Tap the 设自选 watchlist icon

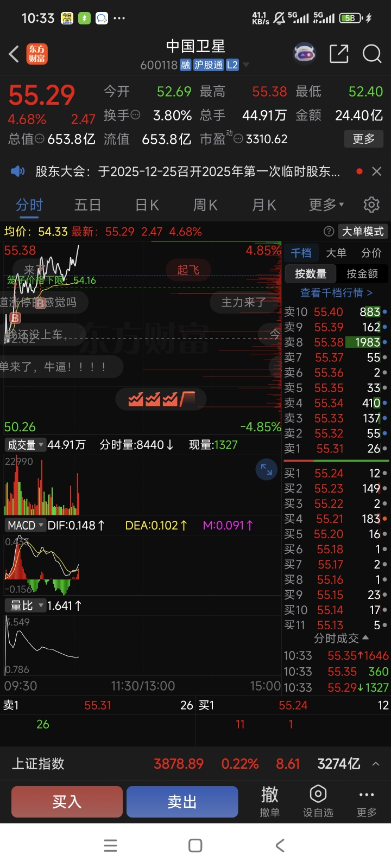pos(318,801)
